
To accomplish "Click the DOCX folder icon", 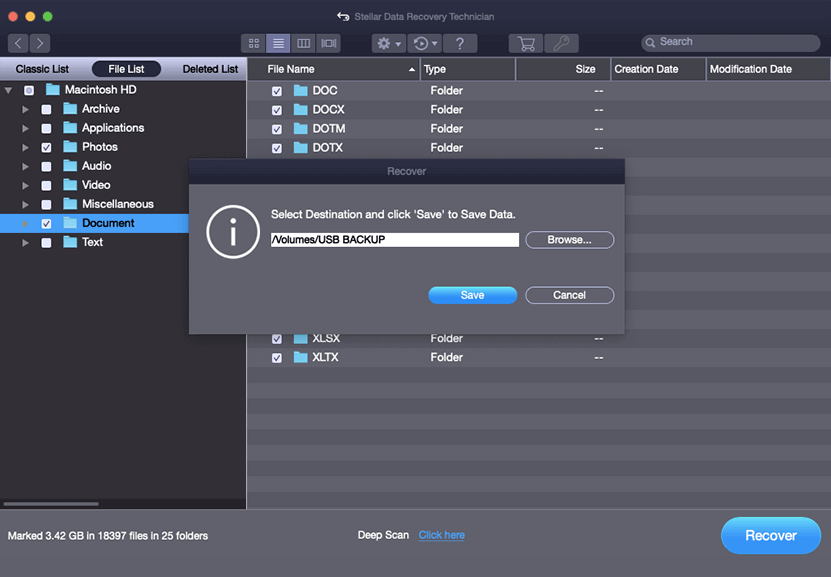I will pos(300,110).
